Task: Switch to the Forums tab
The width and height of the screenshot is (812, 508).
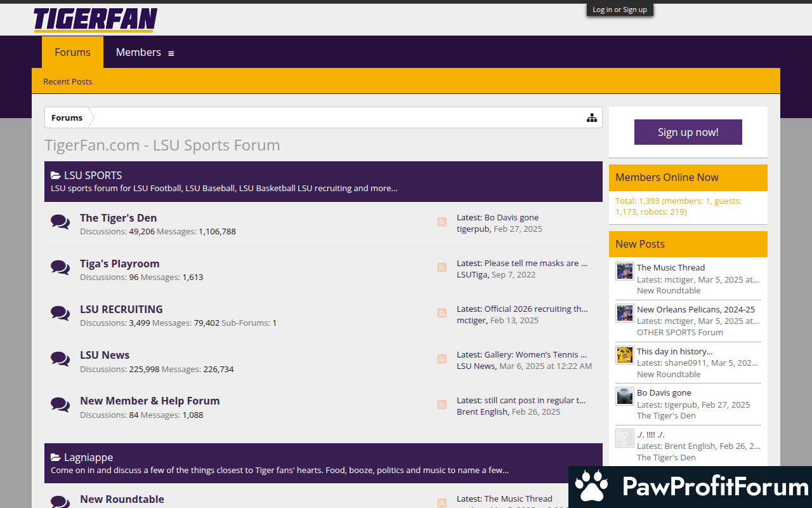Action: [72, 52]
